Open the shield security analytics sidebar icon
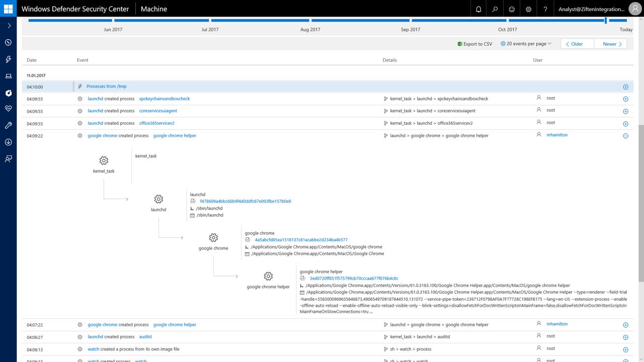Image resolution: width=644 pixels, height=362 pixels. [9, 93]
